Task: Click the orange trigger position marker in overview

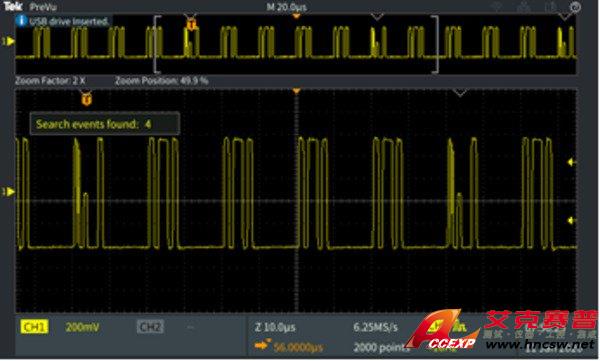Action: 296,16
